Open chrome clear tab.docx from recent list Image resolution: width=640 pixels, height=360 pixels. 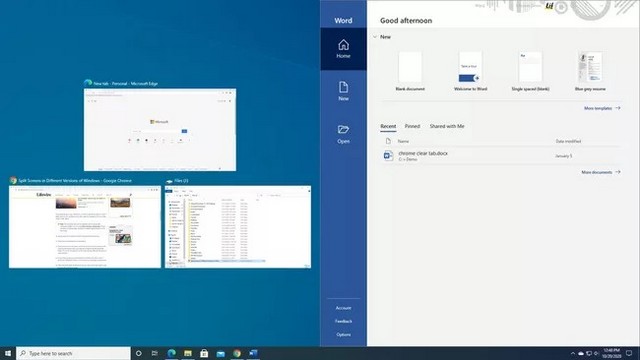tap(500, 156)
